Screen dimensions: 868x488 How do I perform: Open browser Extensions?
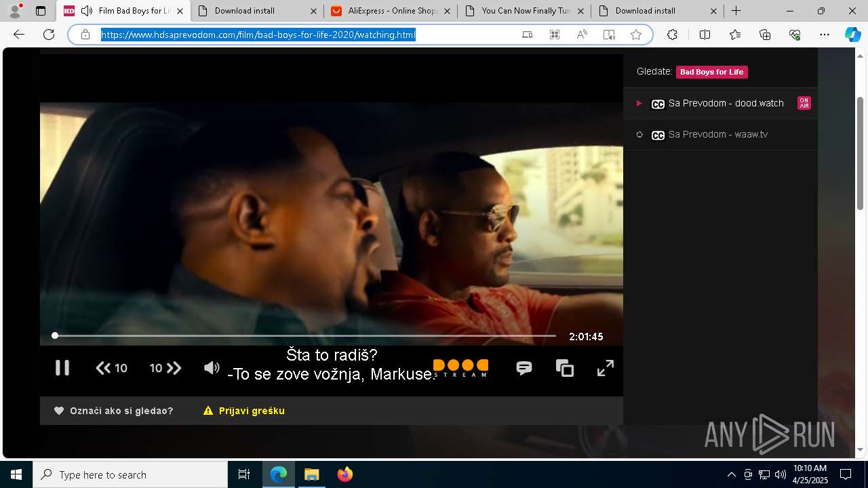pos(672,35)
